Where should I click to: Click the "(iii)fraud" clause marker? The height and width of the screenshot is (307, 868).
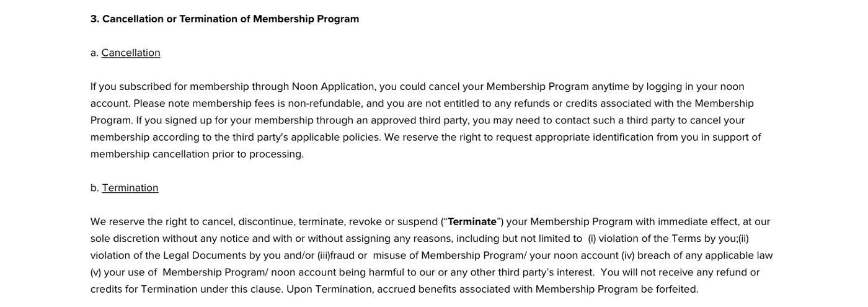click(x=335, y=255)
